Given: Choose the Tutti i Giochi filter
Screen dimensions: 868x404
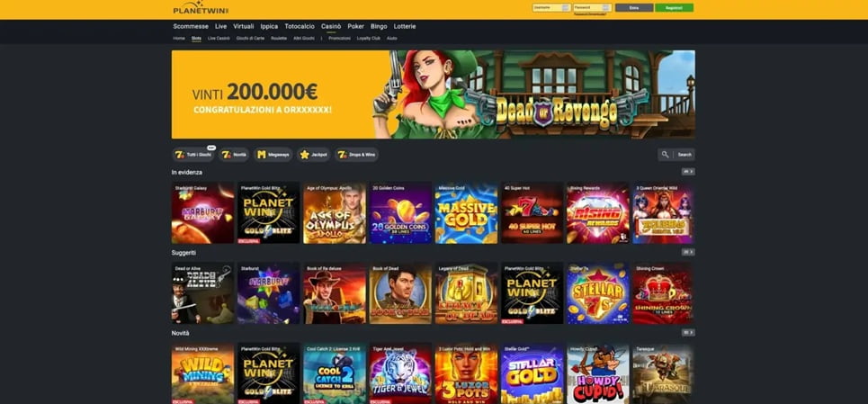Looking at the screenshot, I should pyautogui.click(x=193, y=155).
